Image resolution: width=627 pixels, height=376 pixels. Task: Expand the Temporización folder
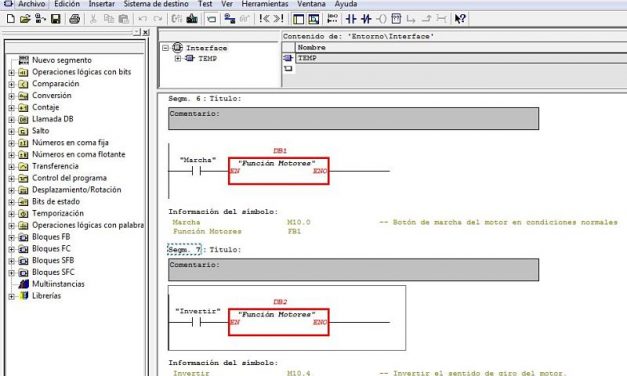(12, 214)
